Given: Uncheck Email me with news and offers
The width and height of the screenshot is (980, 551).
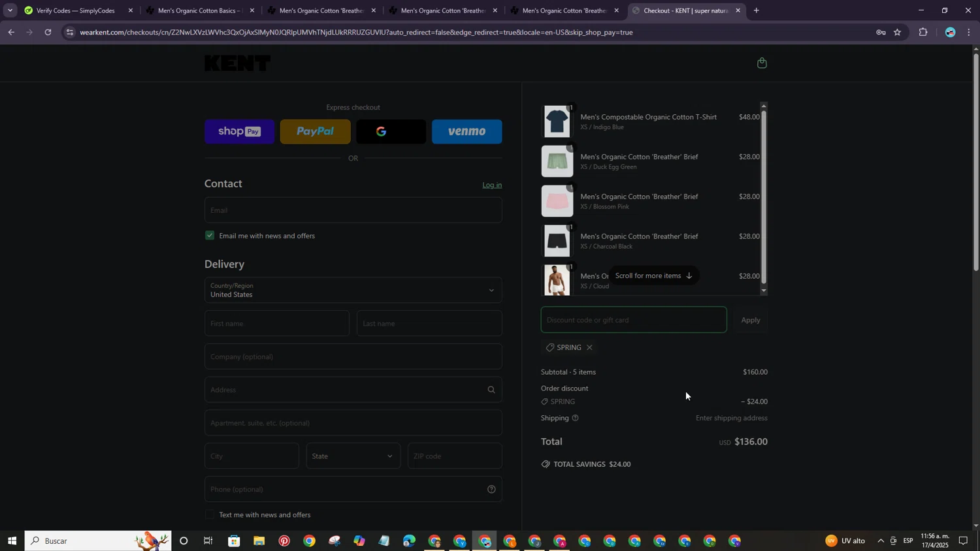Looking at the screenshot, I should click(210, 236).
